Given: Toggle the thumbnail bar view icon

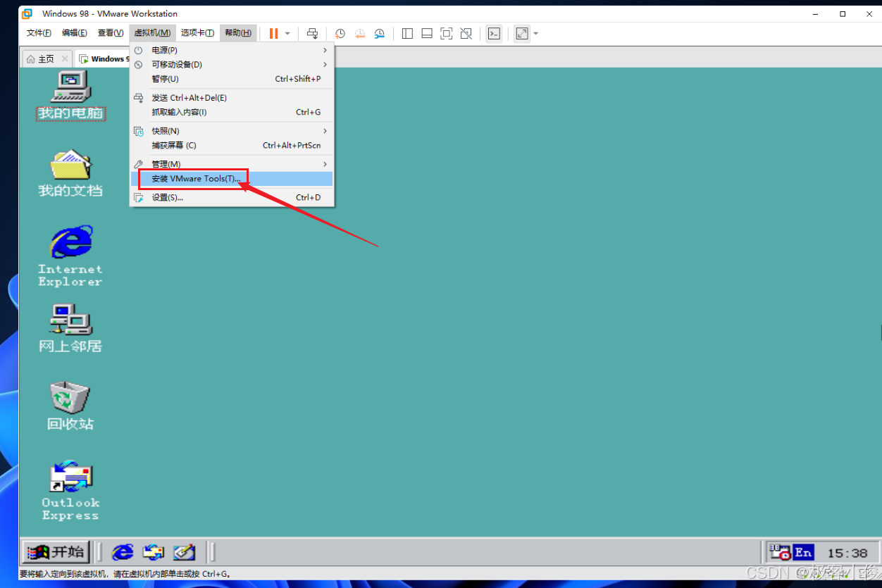Looking at the screenshot, I should tap(427, 33).
